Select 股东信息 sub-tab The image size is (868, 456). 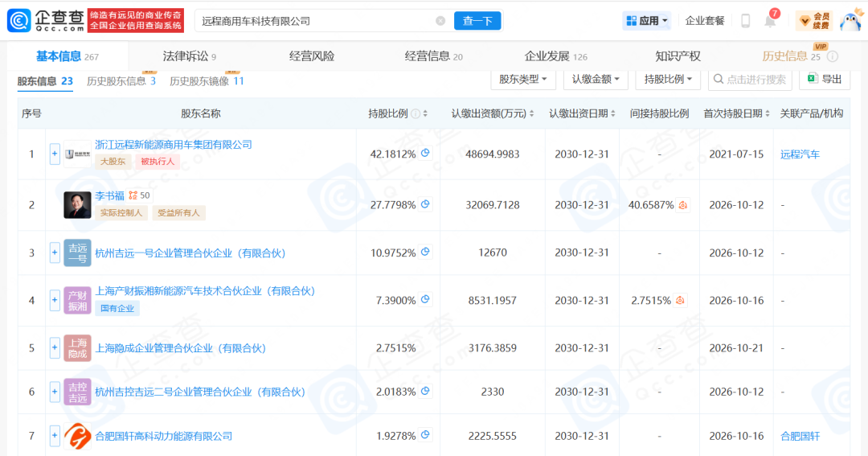[x=45, y=81]
